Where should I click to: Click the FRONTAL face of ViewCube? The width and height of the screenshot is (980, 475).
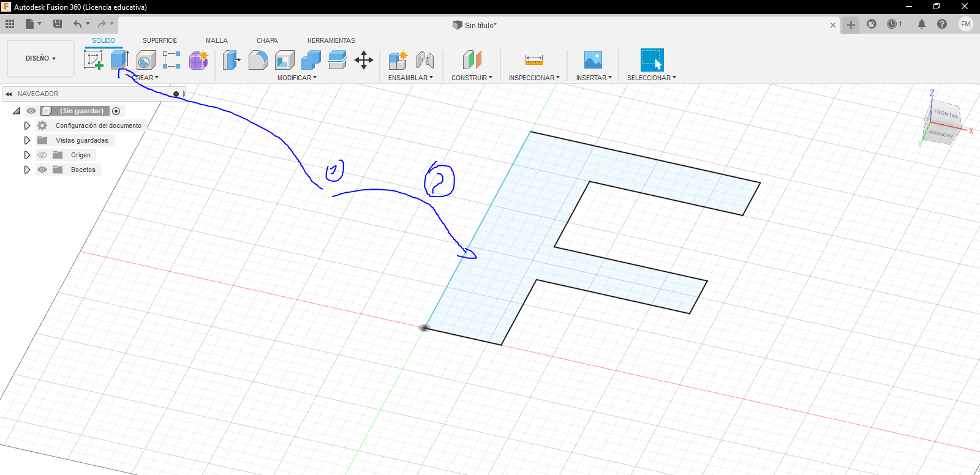tap(946, 114)
